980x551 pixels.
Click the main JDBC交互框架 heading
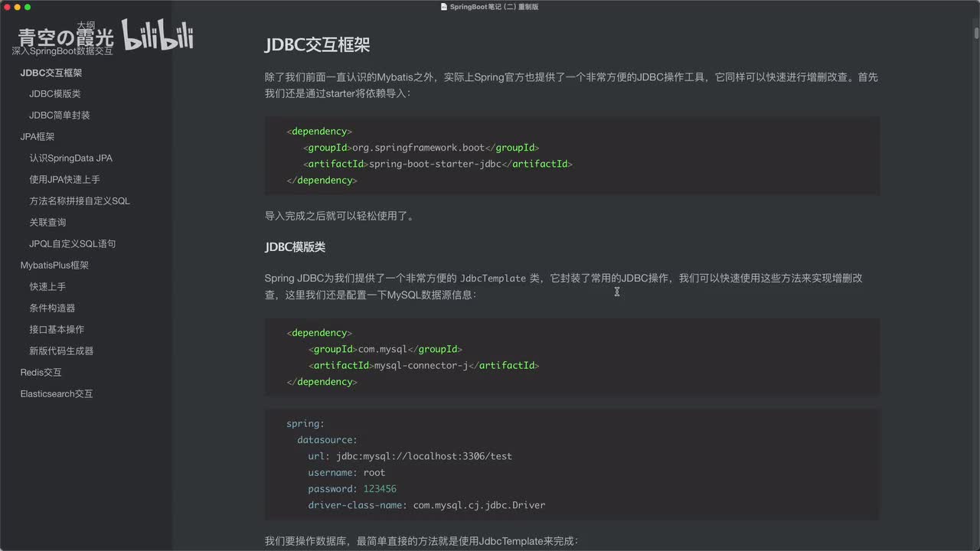pyautogui.click(x=318, y=44)
